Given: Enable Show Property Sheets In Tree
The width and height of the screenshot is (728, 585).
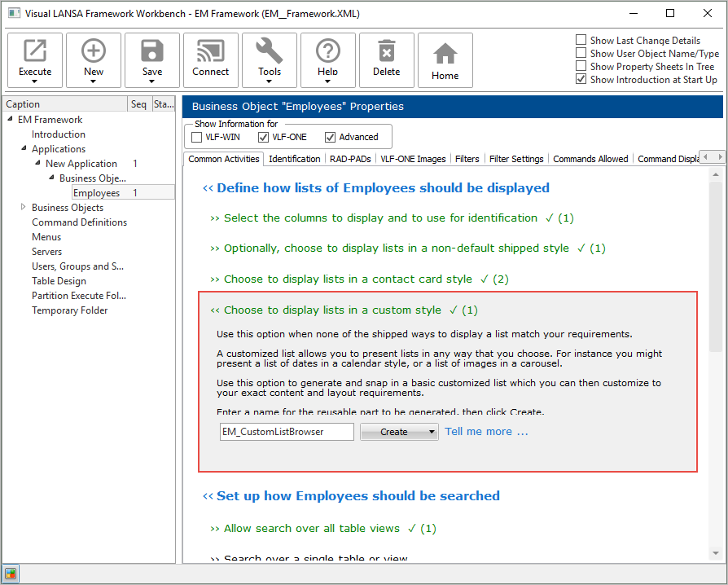Looking at the screenshot, I should (581, 66).
